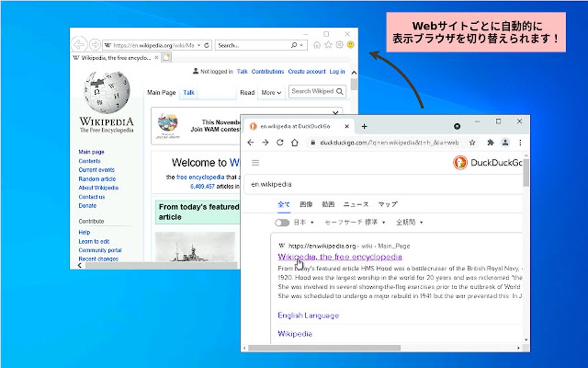Reload the DuckDuckGo page

[280, 142]
